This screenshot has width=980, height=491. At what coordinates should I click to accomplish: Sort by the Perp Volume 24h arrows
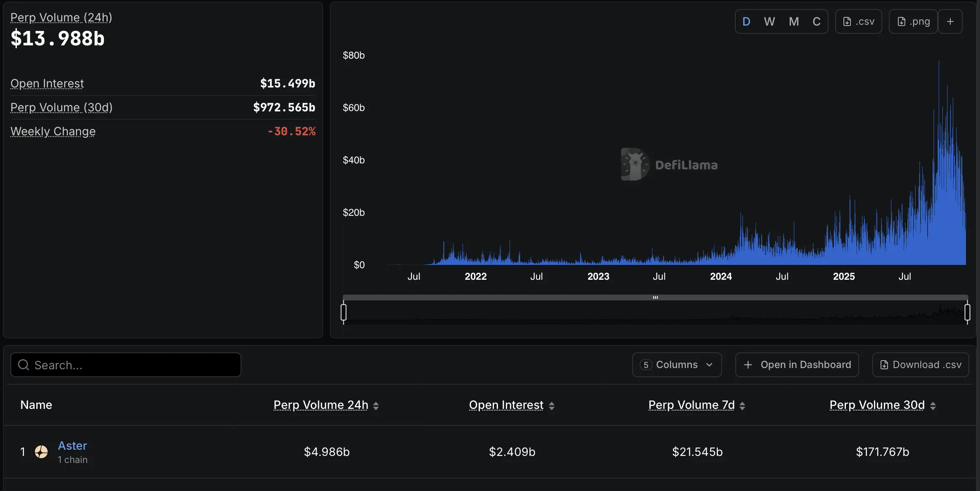[x=376, y=406]
